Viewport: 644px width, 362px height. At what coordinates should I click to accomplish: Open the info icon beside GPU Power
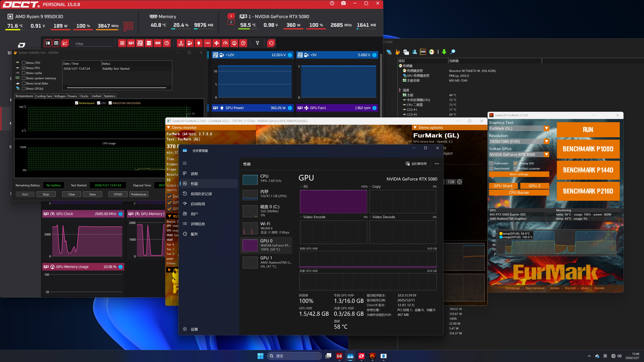tap(290, 108)
